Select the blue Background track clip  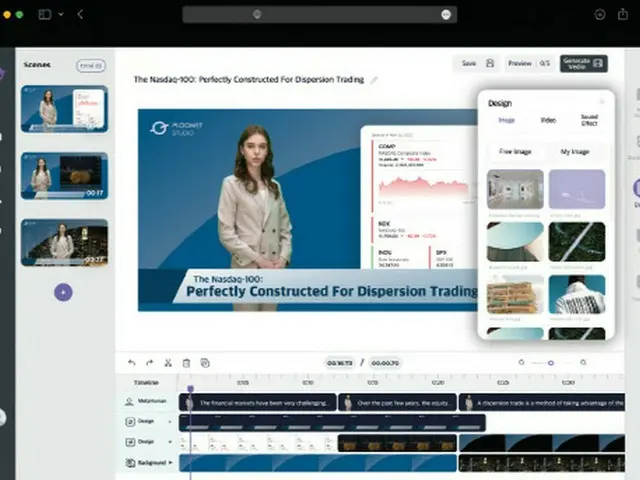pyautogui.click(x=318, y=463)
